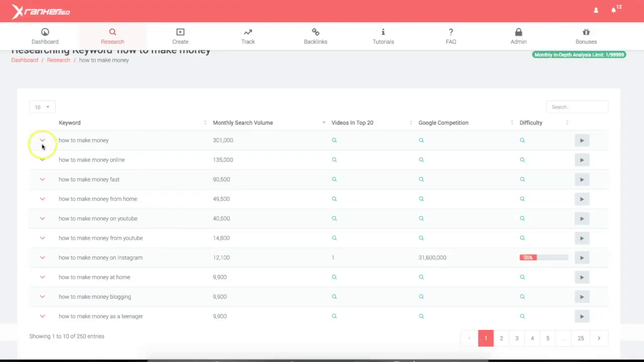Viewport: 644px width, 362px height.
Task: Jump to last page 25
Action: [x=581, y=338]
